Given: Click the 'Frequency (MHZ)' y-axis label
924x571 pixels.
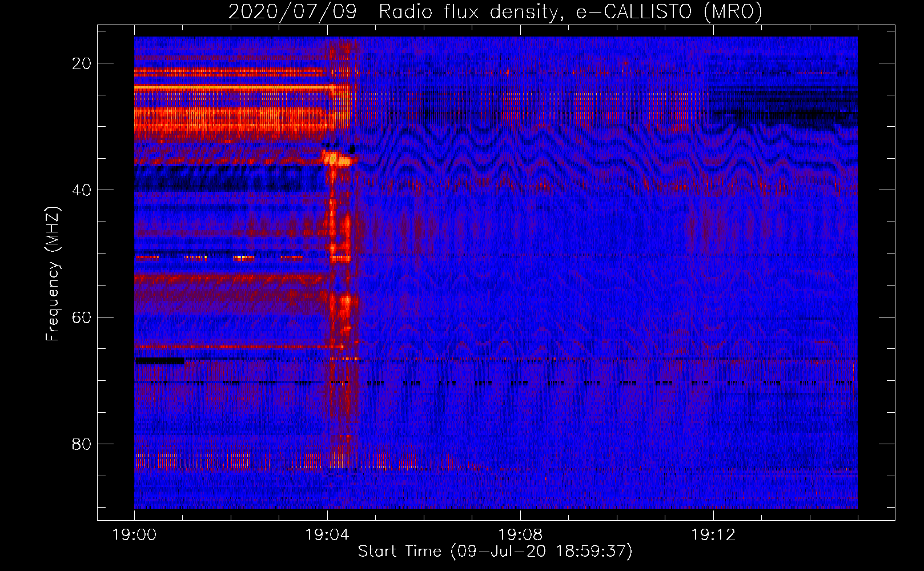Looking at the screenshot, I should [53, 274].
